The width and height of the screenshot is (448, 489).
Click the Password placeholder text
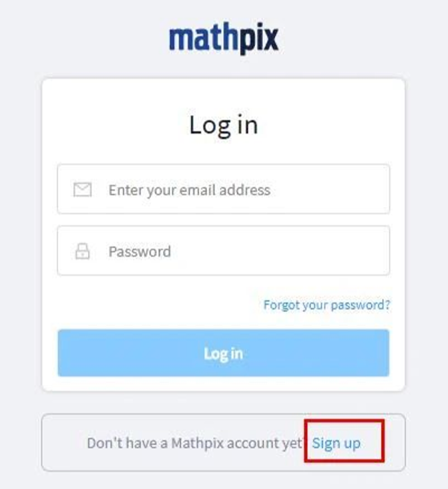pos(140,251)
